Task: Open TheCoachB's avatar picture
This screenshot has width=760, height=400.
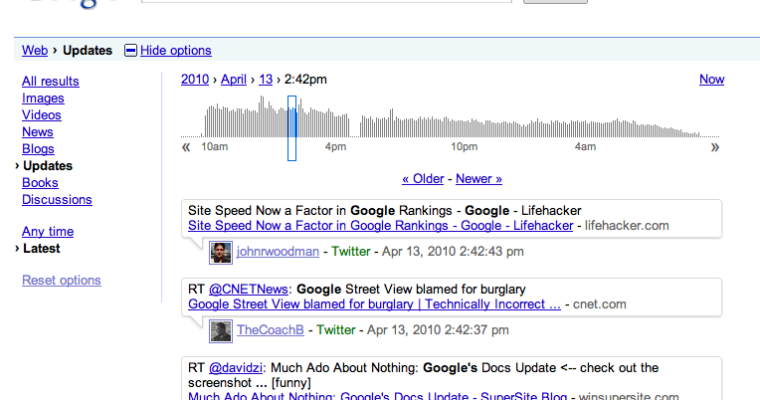Action: point(221,331)
